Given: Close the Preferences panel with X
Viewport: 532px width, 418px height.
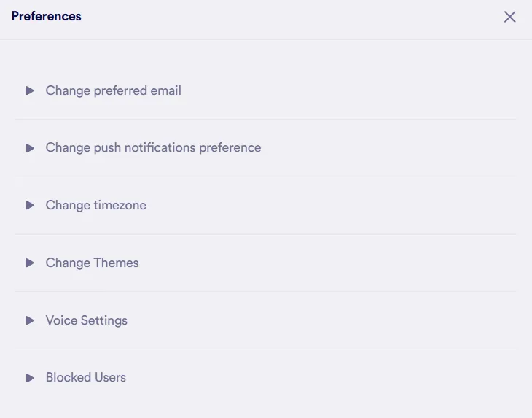Looking at the screenshot, I should coord(509,17).
